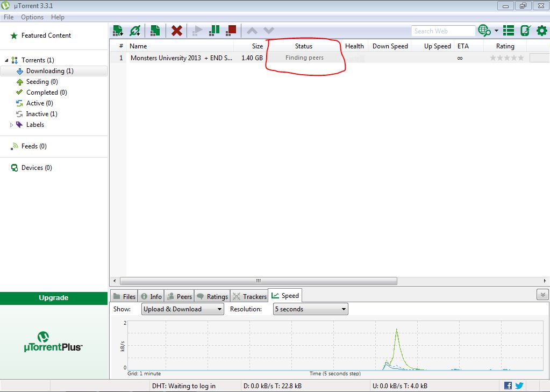550x392 pixels.
Task: Click the Twitter icon in status bar
Action: tap(519, 386)
